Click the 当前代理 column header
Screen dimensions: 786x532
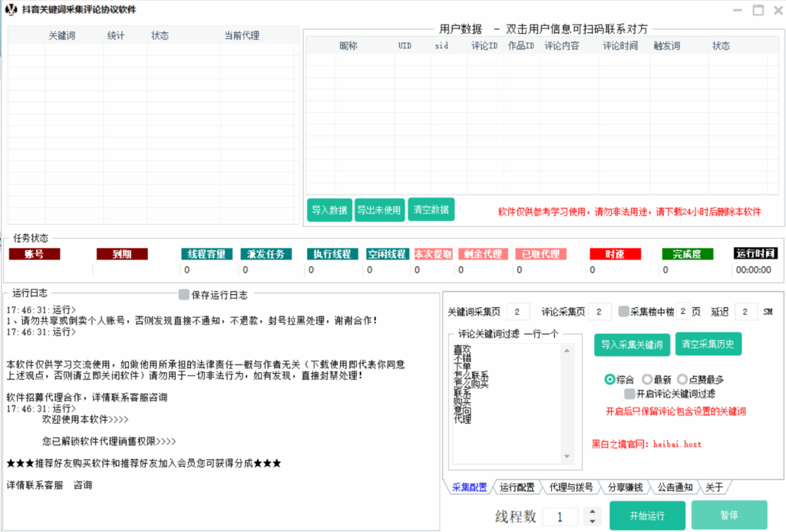pyautogui.click(x=242, y=35)
